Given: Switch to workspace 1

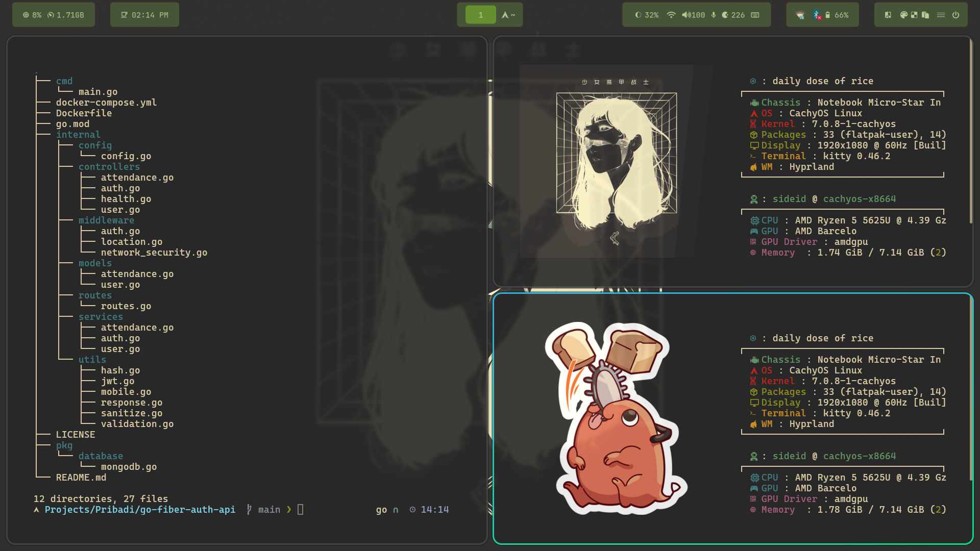Looking at the screenshot, I should (480, 15).
